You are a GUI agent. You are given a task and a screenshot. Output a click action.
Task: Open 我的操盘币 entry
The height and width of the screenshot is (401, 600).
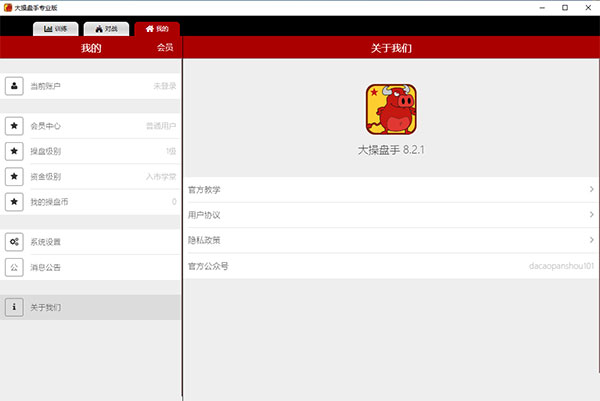click(90, 201)
